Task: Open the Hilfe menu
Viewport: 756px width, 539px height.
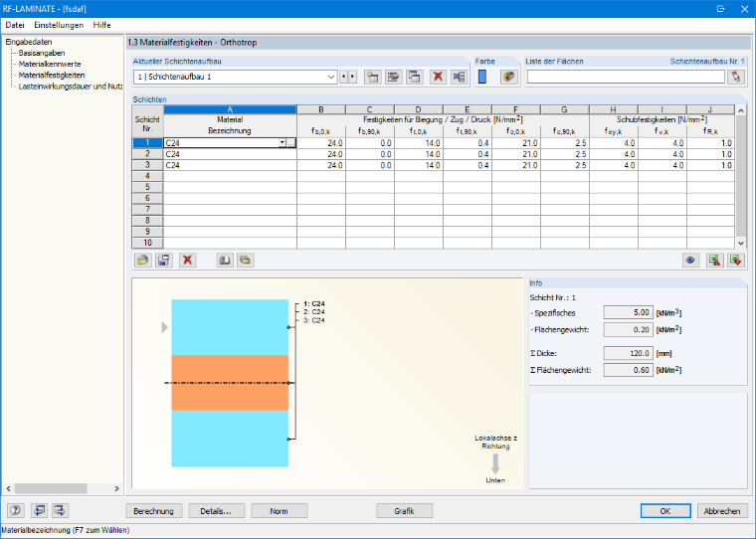Action: click(x=101, y=25)
